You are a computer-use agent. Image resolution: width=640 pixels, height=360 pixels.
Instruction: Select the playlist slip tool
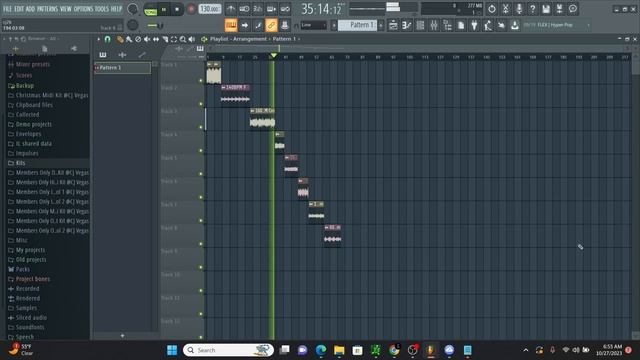click(156, 39)
